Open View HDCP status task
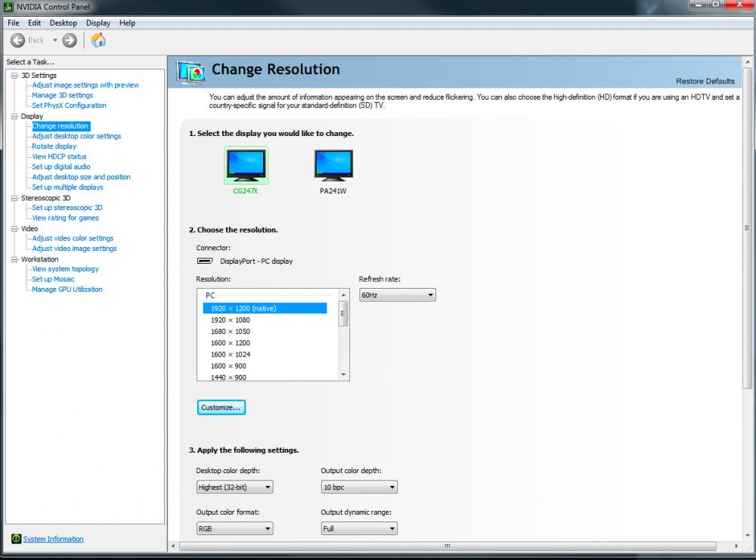 (x=59, y=156)
